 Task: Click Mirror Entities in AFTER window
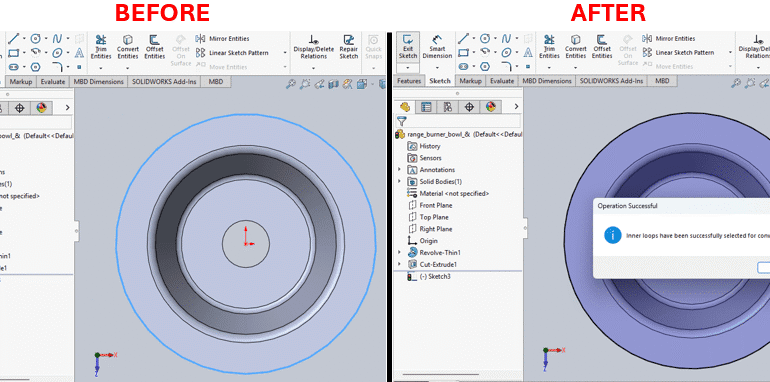[668, 38]
